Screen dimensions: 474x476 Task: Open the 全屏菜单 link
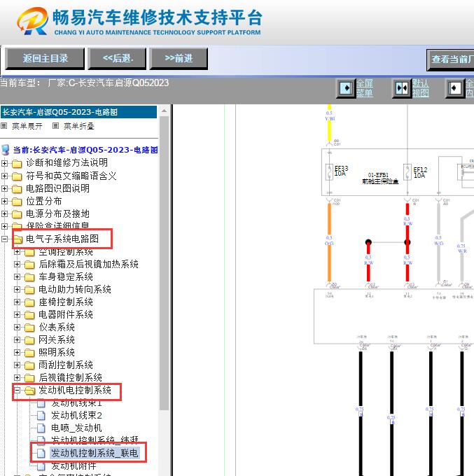click(364, 88)
